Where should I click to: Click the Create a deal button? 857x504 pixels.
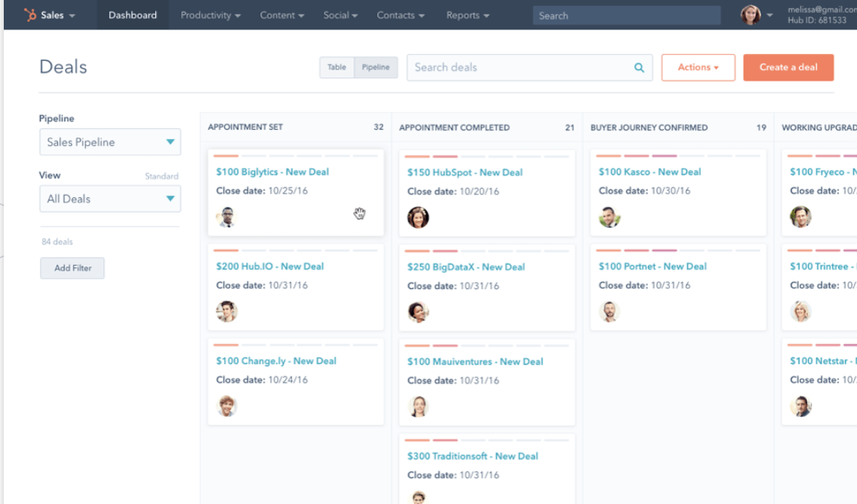coord(788,67)
